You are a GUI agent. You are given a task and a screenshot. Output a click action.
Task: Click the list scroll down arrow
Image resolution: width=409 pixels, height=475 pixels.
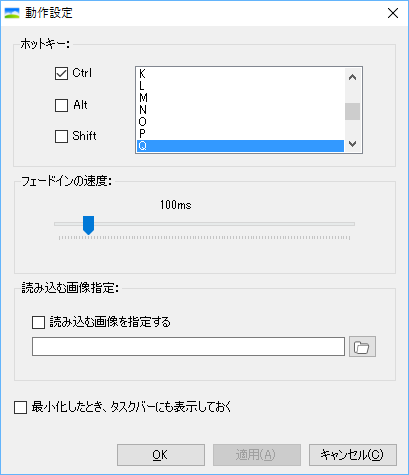(x=352, y=144)
